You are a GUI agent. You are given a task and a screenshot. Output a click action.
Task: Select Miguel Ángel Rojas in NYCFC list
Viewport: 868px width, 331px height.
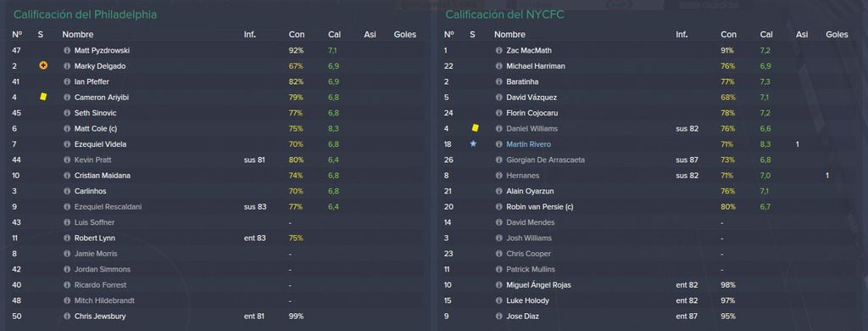538,285
